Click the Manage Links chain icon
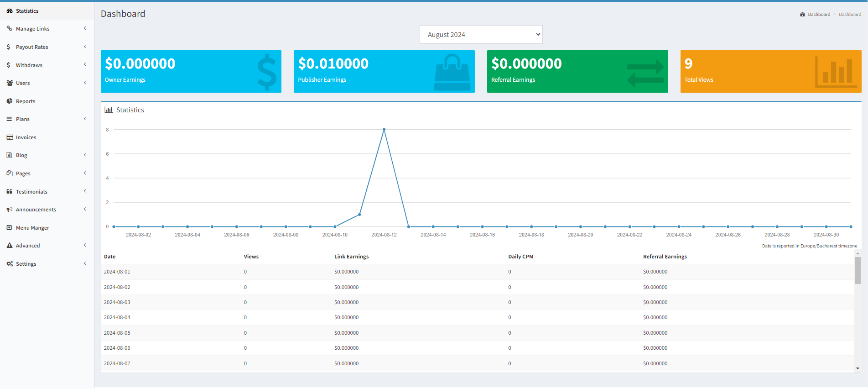 pyautogui.click(x=10, y=28)
